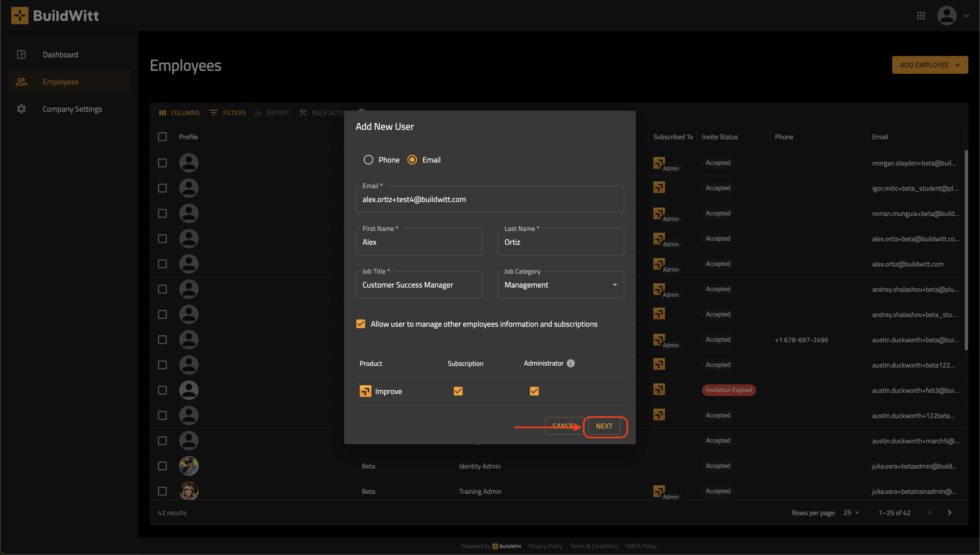The image size is (980, 555).
Task: Click the Invite Status column header
Action: click(720, 137)
